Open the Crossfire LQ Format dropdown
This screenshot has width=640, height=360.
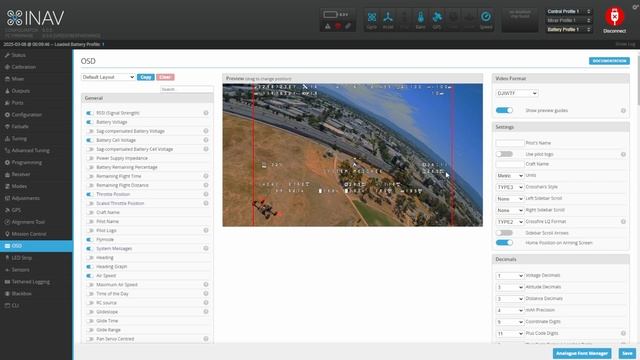coord(509,222)
